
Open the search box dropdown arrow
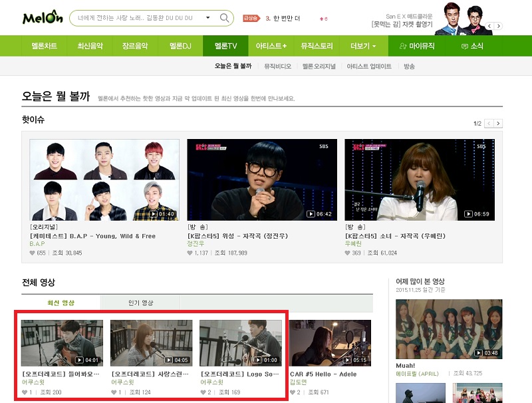[x=208, y=18]
